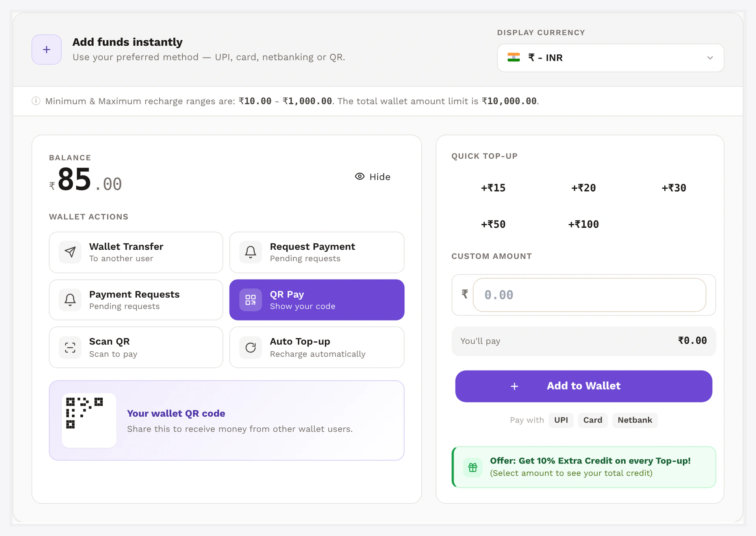Click the green gift icon in offer banner

pos(472,467)
